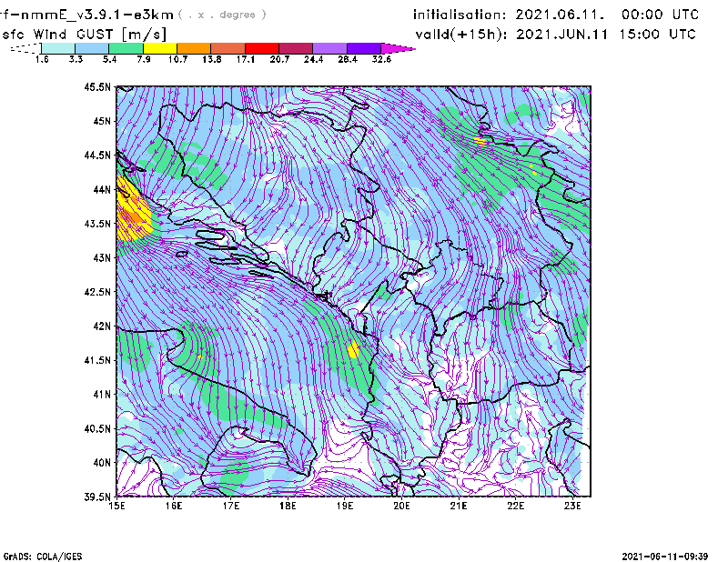The width and height of the screenshot is (728, 562).
Task: Click the lavender 24.4–28.4 legend swatch
Action: [330, 48]
